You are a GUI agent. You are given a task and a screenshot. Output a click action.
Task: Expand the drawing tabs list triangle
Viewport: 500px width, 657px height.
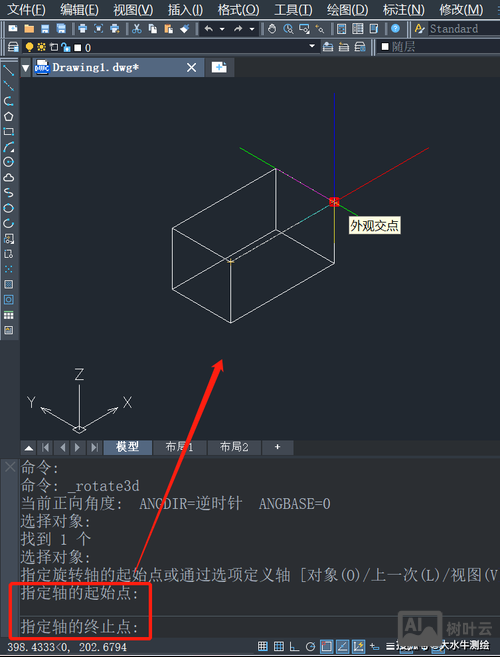coord(26,67)
